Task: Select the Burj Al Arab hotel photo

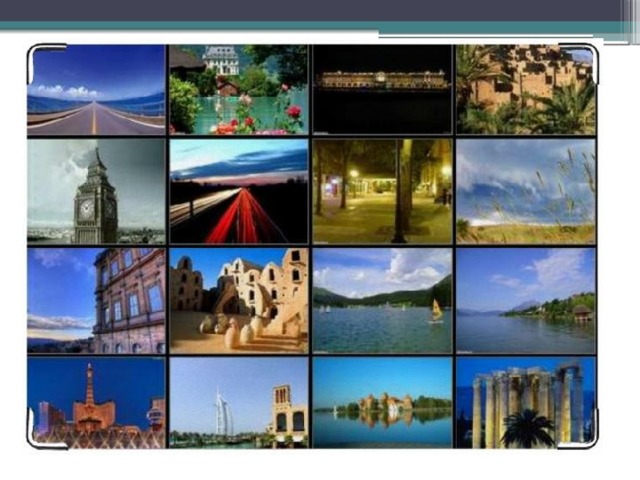Action: pos(239,403)
